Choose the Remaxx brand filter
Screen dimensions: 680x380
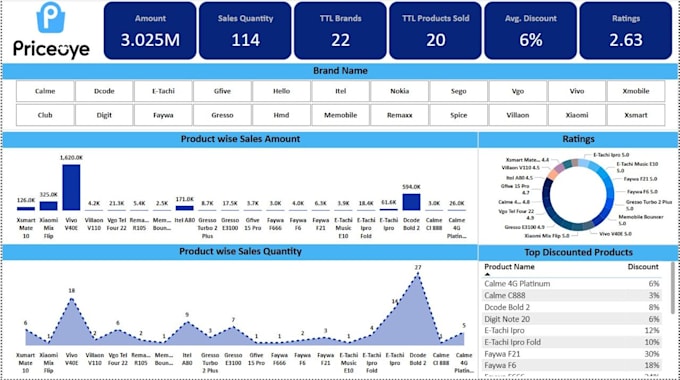point(399,115)
